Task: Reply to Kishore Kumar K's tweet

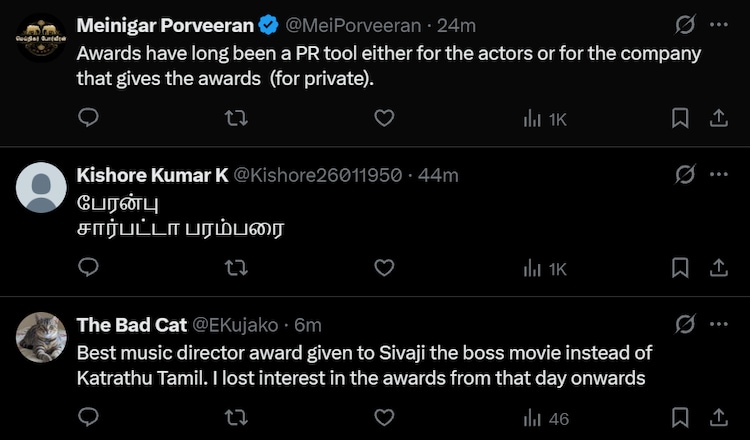Action: pyautogui.click(x=88, y=268)
